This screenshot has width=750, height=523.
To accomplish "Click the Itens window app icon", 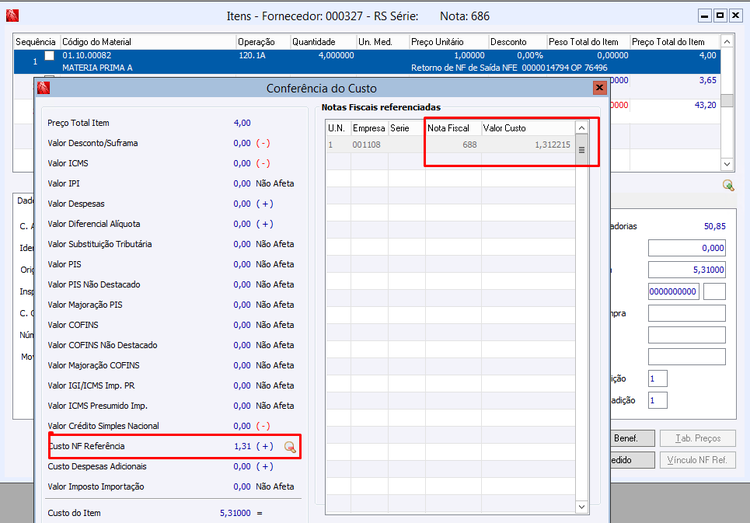I will (x=13, y=16).
